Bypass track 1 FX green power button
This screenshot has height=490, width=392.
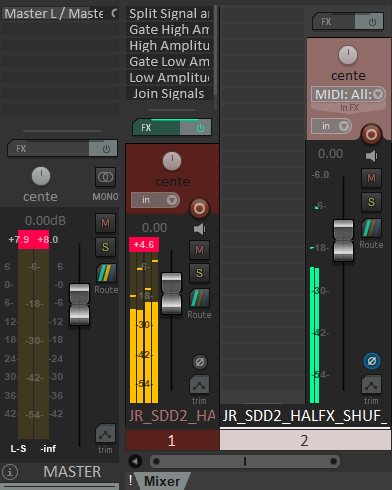coord(196,127)
